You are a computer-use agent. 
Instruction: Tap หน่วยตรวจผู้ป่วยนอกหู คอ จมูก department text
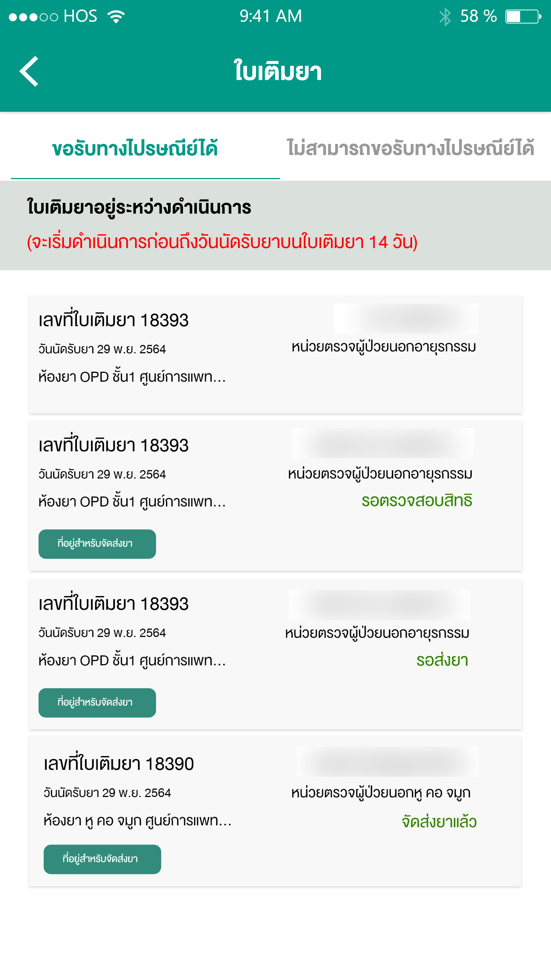click(x=381, y=793)
